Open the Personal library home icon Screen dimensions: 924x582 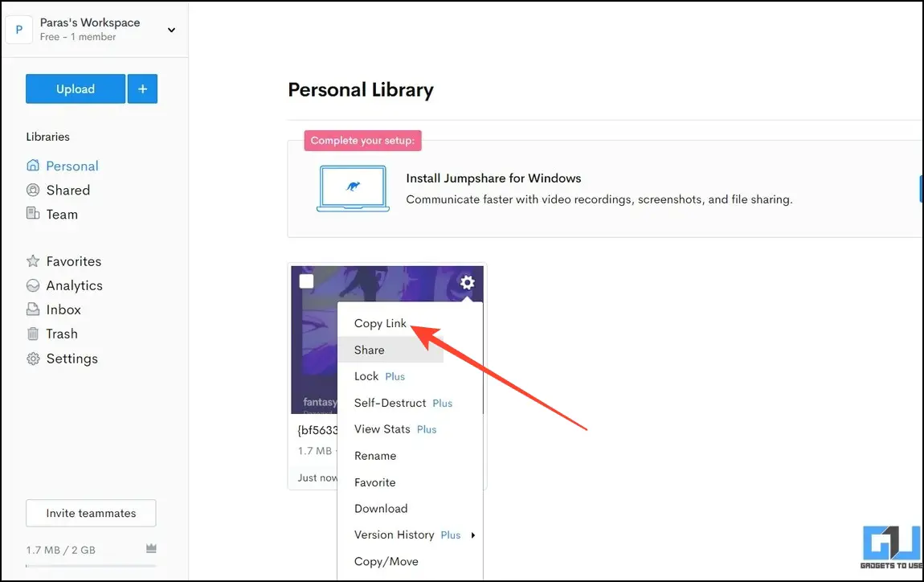coord(33,166)
